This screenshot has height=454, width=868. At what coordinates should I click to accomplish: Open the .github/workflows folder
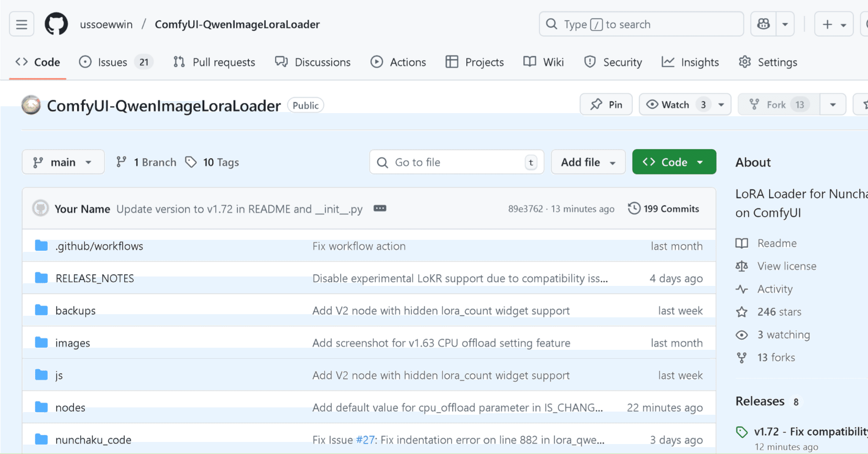pos(99,246)
